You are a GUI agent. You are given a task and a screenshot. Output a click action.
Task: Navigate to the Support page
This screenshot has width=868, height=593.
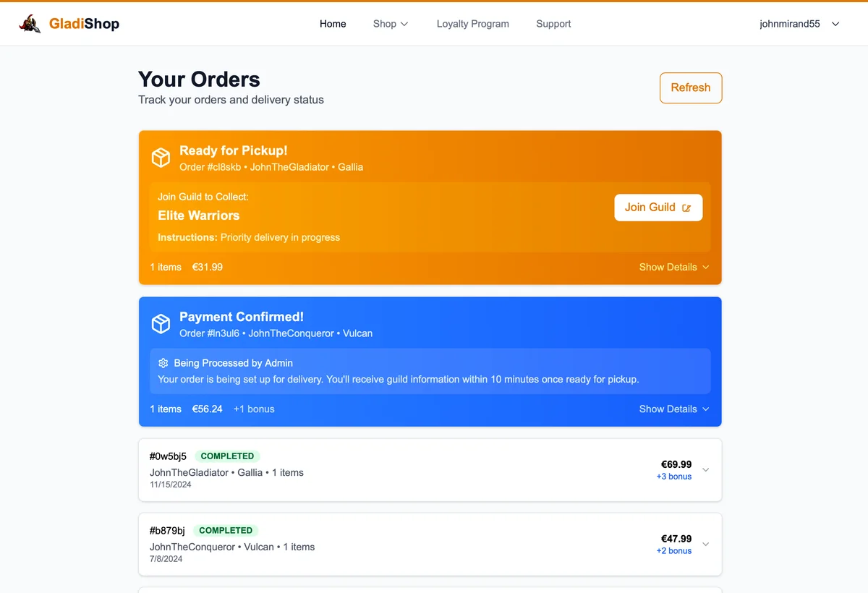tap(553, 24)
